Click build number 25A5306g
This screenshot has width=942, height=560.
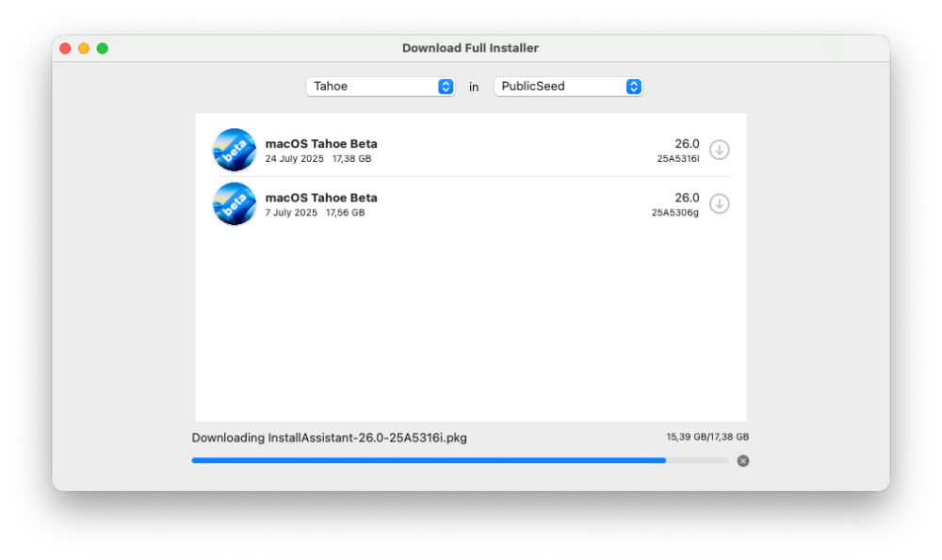coord(675,213)
